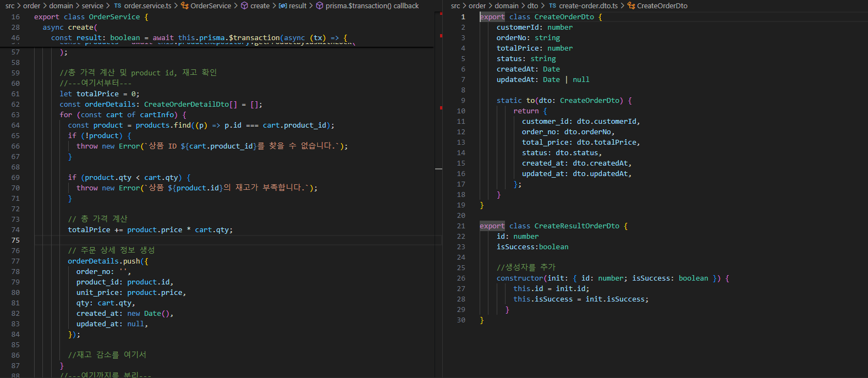
Task: Click 'src' breadcrumb in the right editor
Action: 455,6
